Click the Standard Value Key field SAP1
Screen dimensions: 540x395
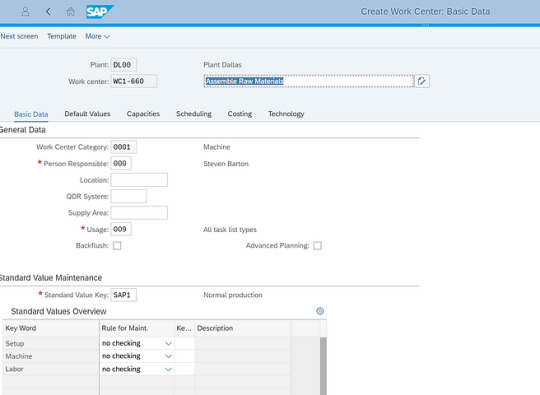click(124, 295)
